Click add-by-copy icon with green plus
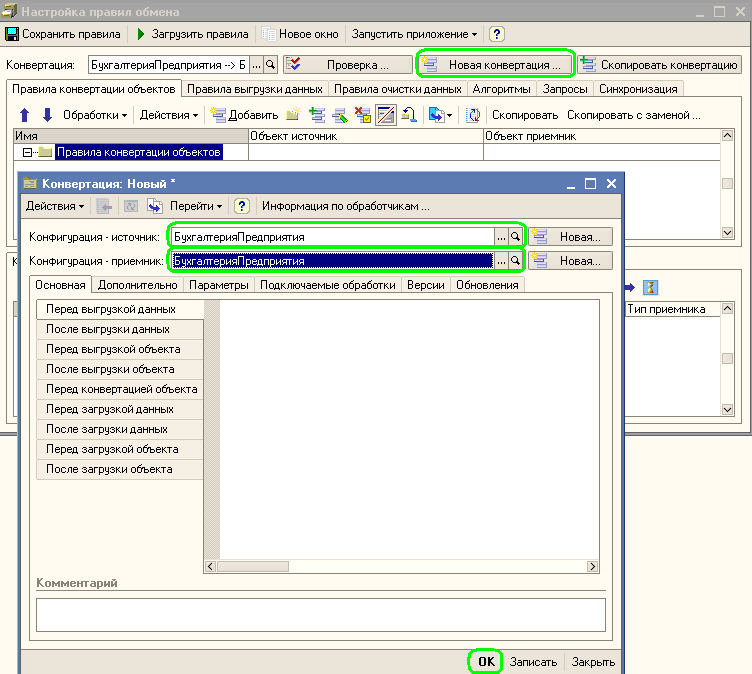The image size is (752, 674). [317, 115]
